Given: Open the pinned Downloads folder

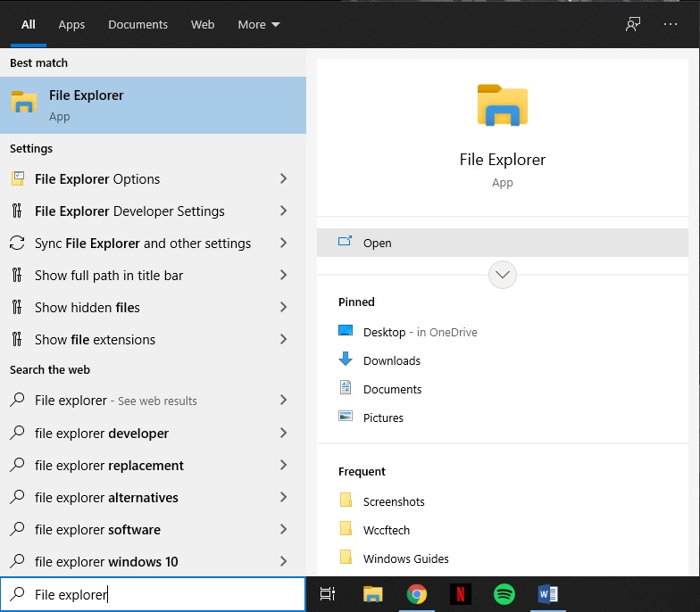Looking at the screenshot, I should [391, 360].
